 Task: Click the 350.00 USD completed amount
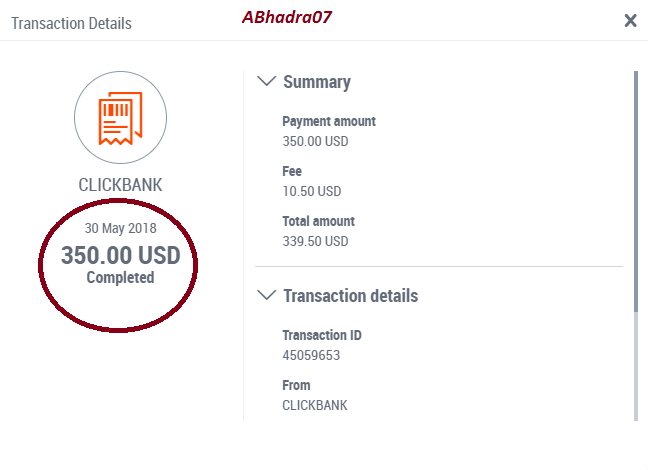[121, 255]
